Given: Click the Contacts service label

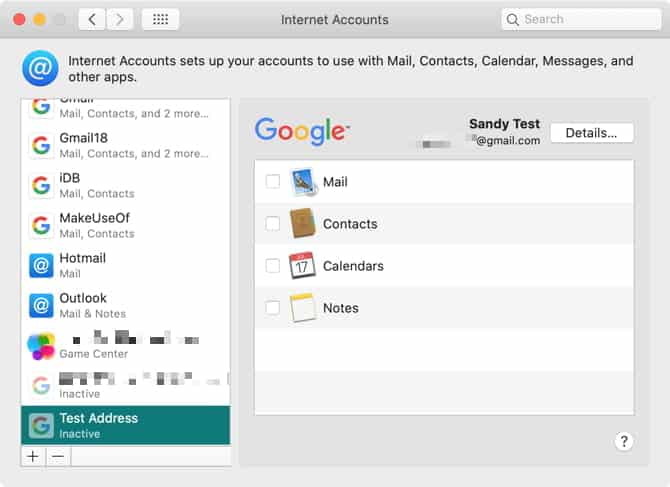Looking at the screenshot, I should [x=350, y=224].
